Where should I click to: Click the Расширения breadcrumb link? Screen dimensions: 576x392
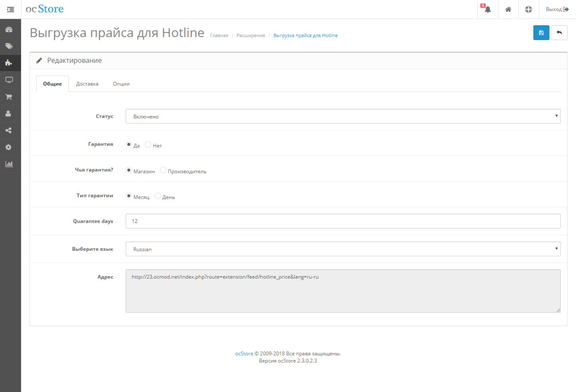click(x=251, y=36)
